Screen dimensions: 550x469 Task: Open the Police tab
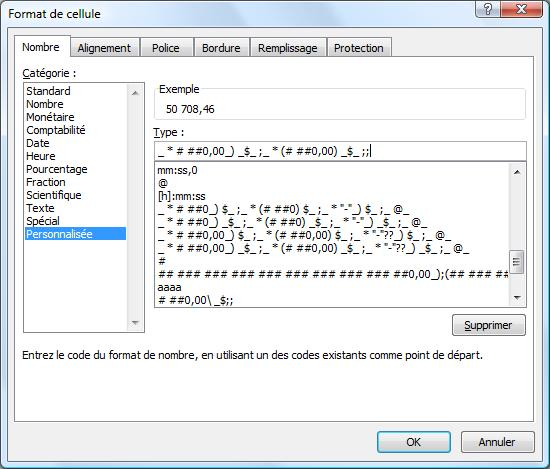coord(166,48)
